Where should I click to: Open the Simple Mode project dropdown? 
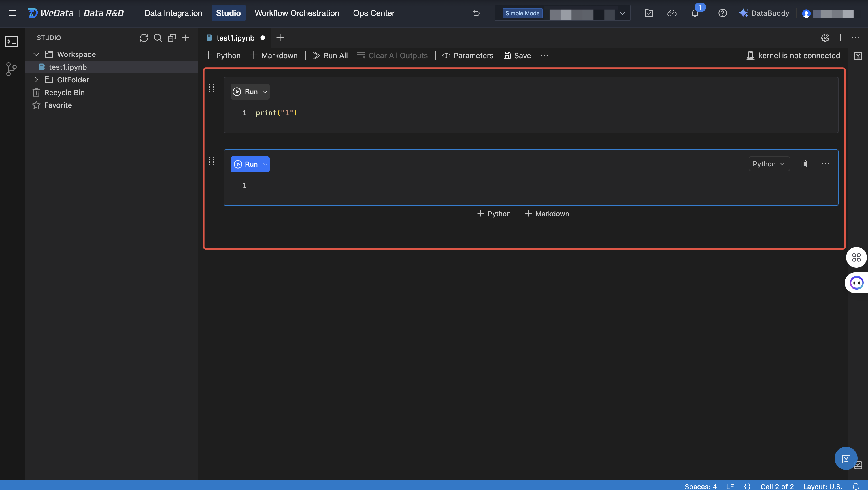tap(622, 14)
